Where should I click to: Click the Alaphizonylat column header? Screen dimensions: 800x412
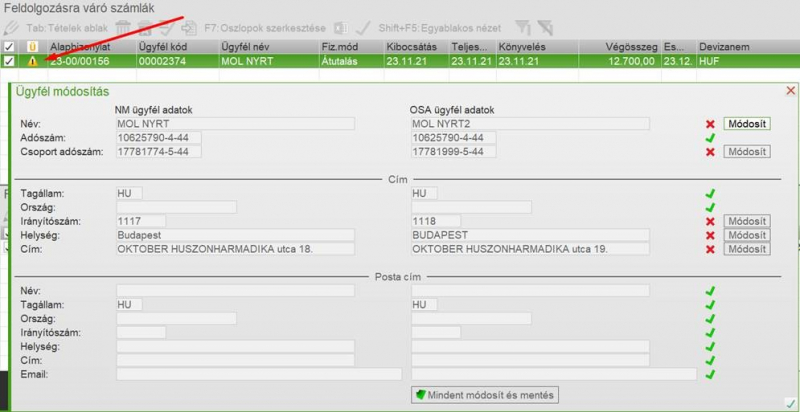point(91,47)
